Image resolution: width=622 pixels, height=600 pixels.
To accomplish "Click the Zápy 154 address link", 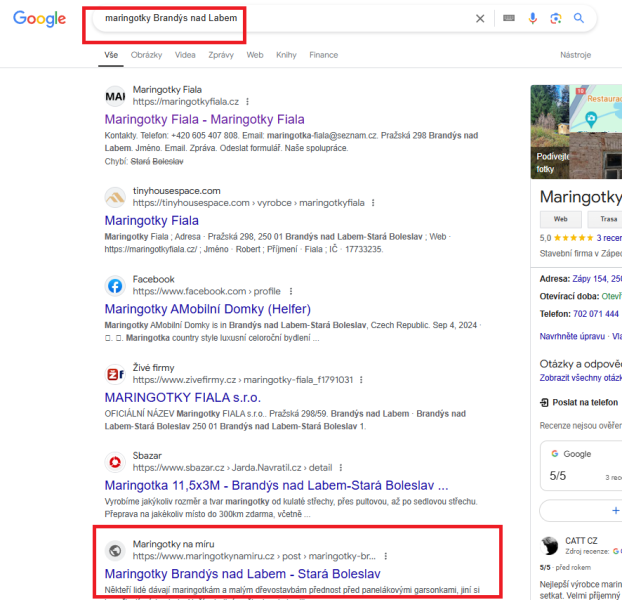I will point(597,279).
